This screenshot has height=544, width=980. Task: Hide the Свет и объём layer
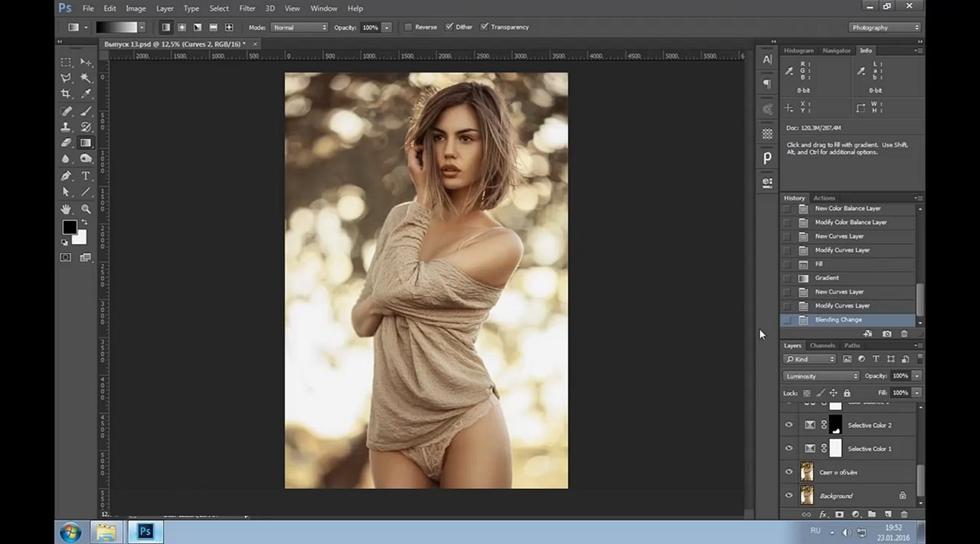click(789, 472)
